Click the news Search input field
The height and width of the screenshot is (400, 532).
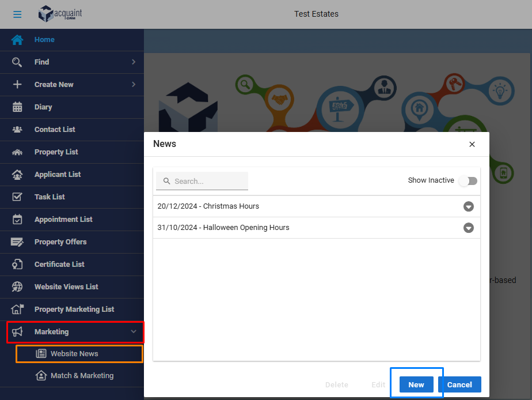202,181
